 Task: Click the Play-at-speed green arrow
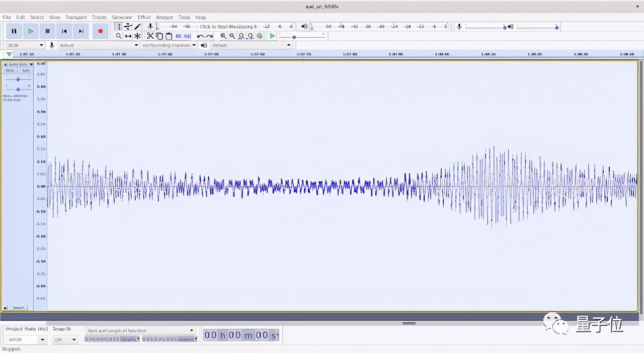point(272,36)
